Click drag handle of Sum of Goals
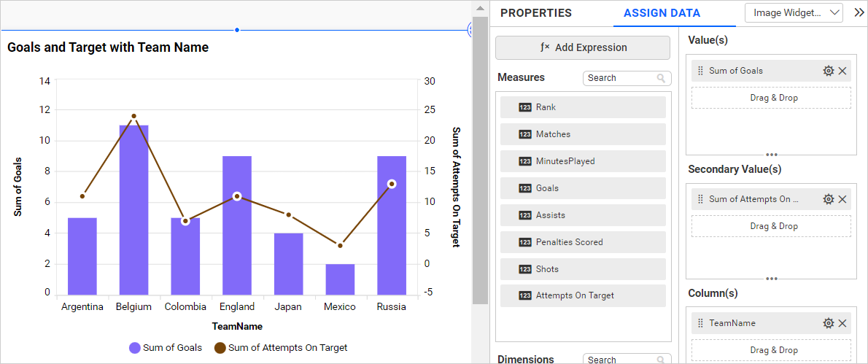 point(700,71)
